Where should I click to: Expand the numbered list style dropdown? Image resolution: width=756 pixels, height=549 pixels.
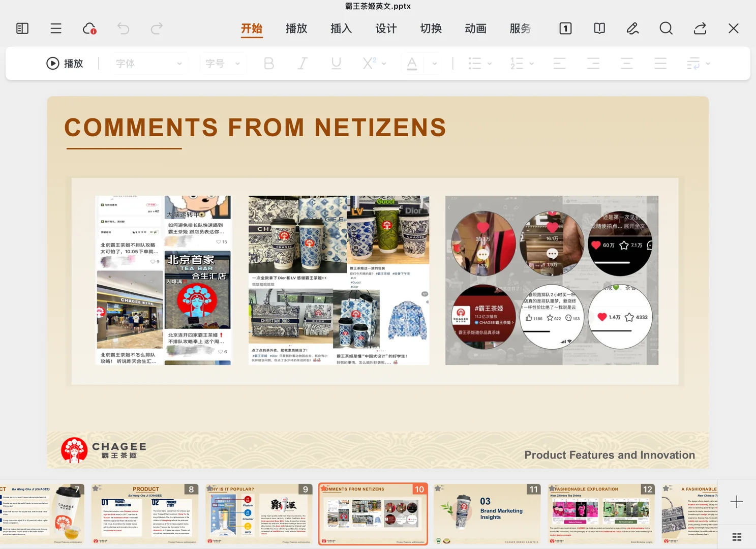coord(531,64)
